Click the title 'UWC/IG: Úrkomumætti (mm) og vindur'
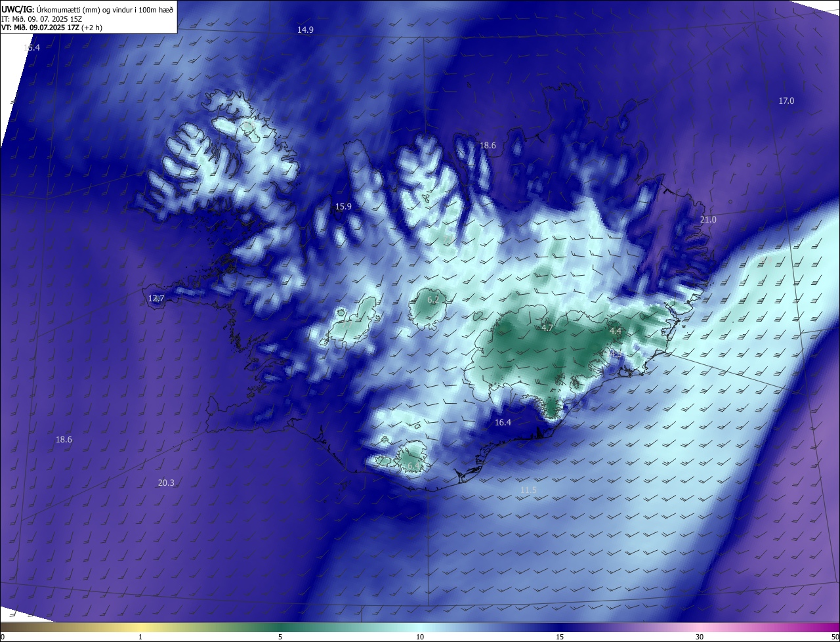Image resolution: width=840 pixels, height=642 pixels. coord(88,9)
